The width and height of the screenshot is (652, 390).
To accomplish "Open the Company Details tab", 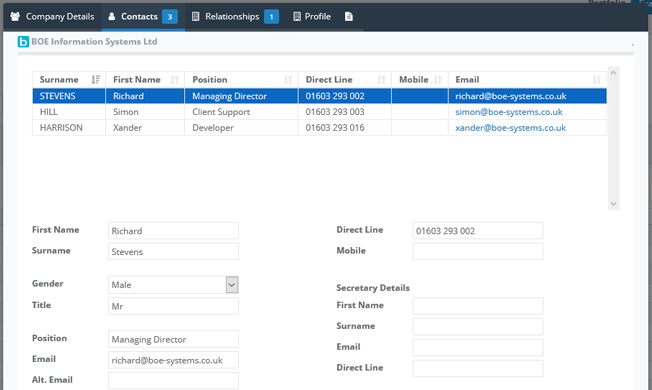I will tap(52, 17).
